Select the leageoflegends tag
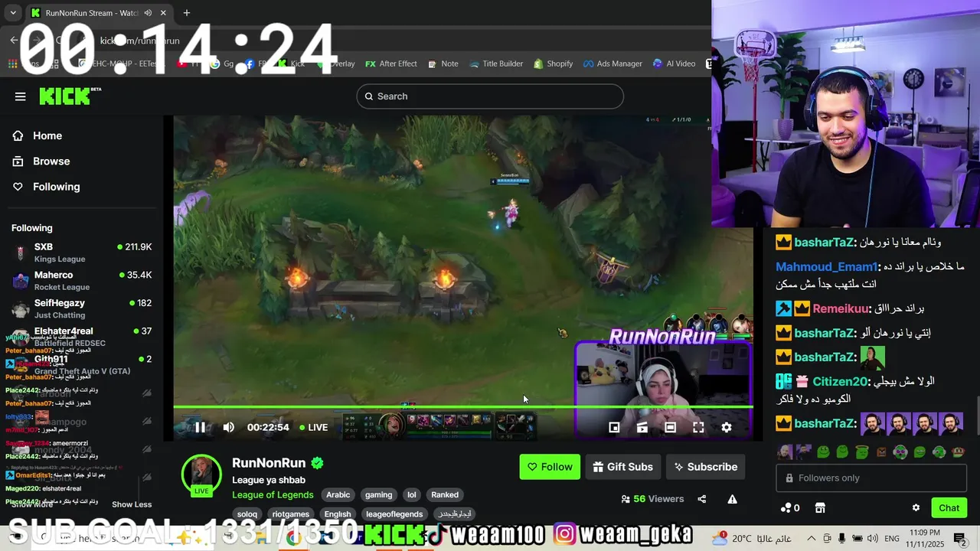Screen dimensions: 980x551 point(394,514)
